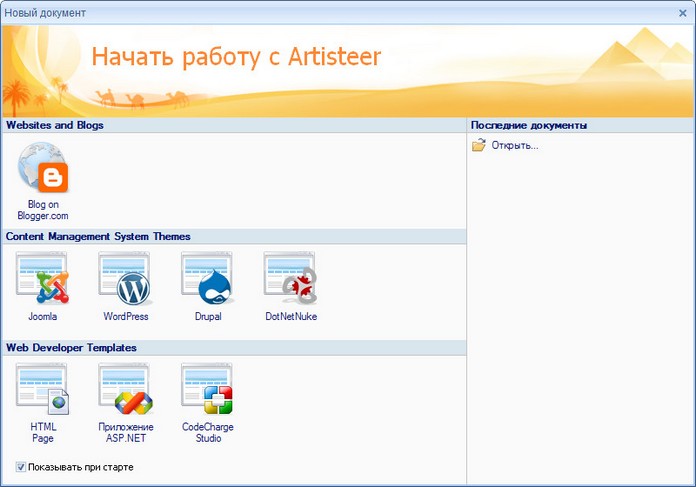Click the Последние документы panel header

pyautogui.click(x=528, y=125)
